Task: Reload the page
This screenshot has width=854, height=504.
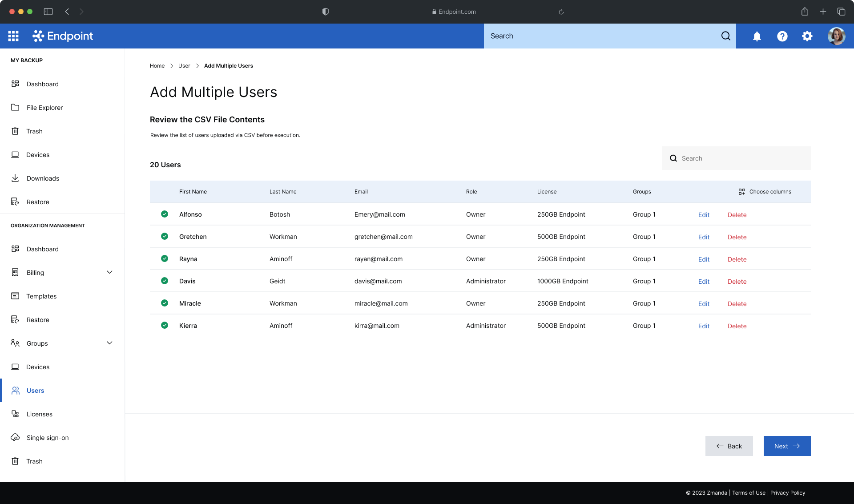Action: point(561,12)
